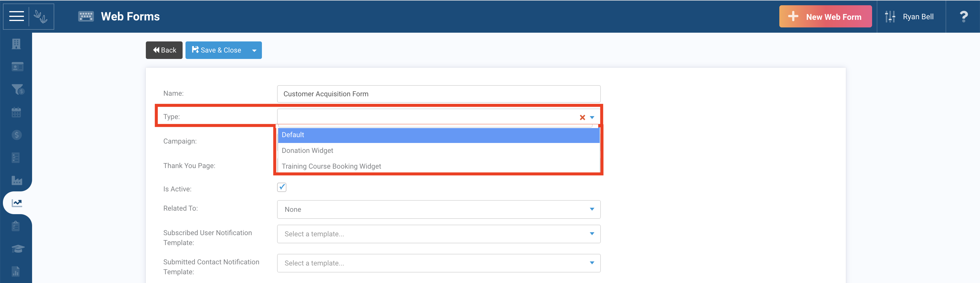Open Submitted Contact Notification Template dropdown

439,263
